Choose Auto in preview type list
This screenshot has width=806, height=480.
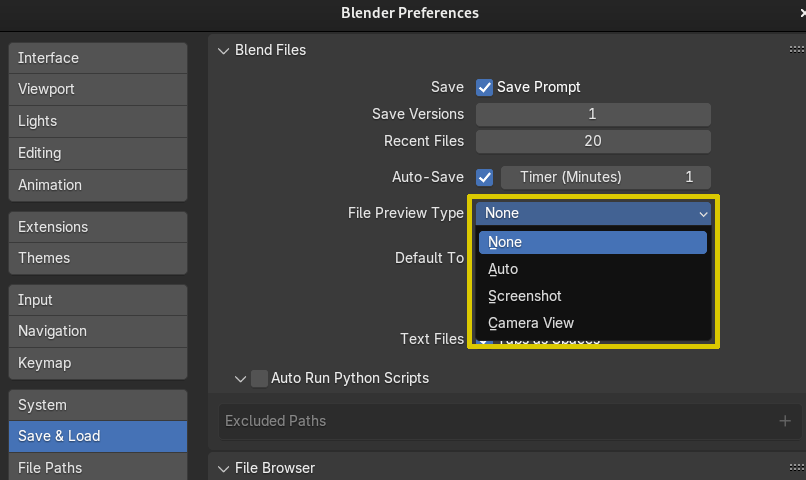click(593, 269)
